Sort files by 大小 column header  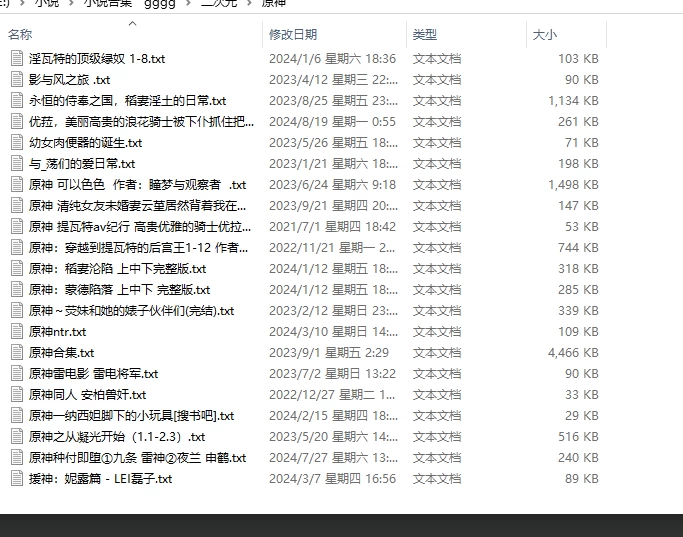click(545, 34)
